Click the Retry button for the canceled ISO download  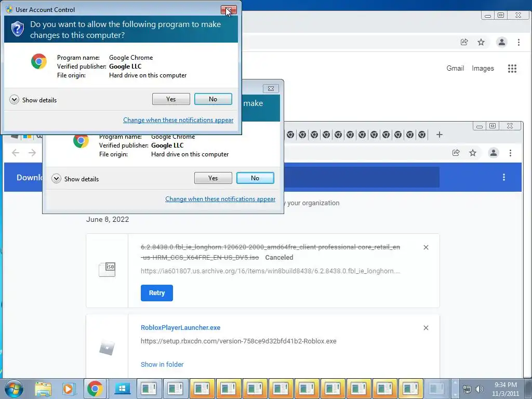click(157, 293)
